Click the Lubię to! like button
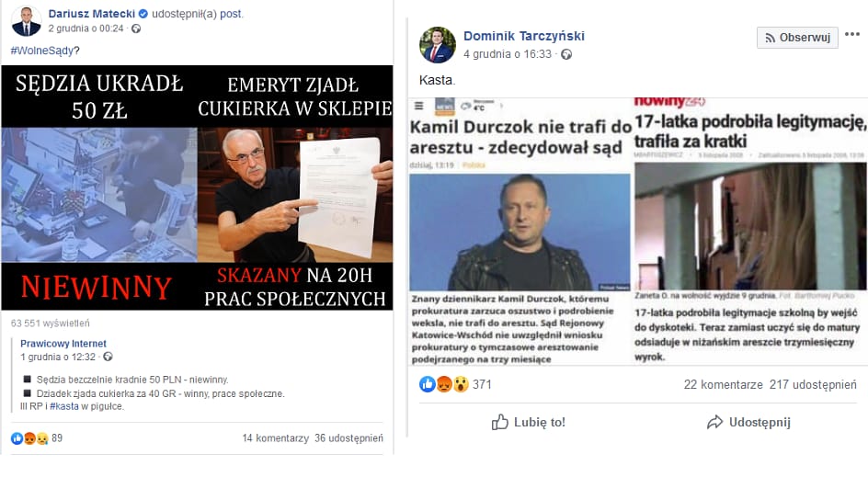Image resolution: width=868 pixels, height=477 pixels. click(x=528, y=422)
